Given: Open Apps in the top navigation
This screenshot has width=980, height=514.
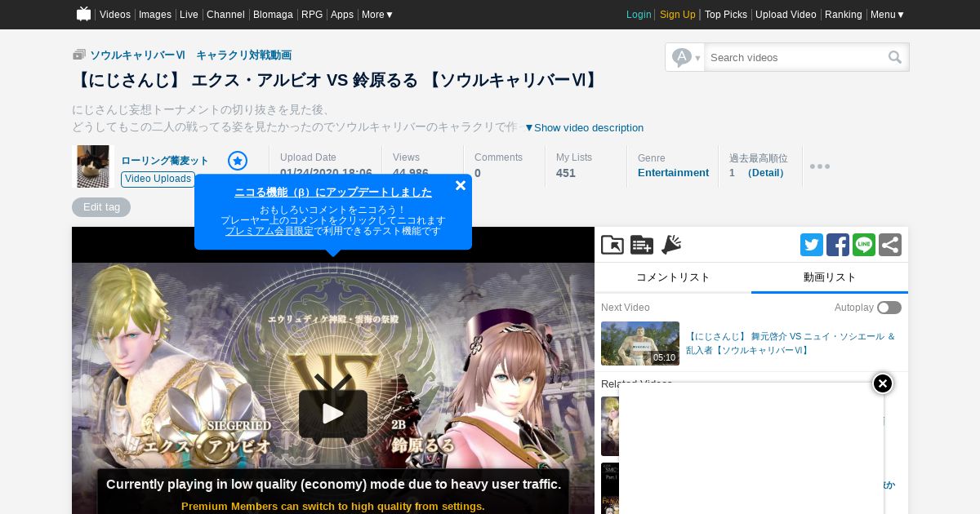Looking at the screenshot, I should [x=342, y=15].
